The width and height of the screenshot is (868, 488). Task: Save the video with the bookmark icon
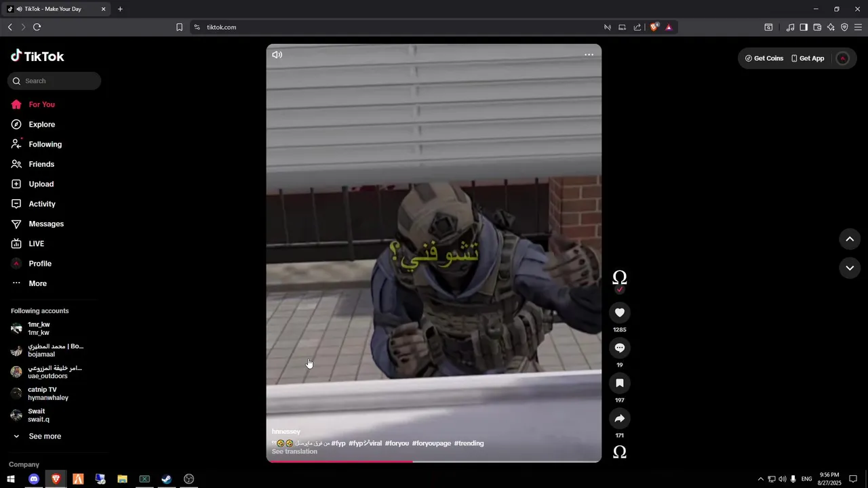point(619,383)
